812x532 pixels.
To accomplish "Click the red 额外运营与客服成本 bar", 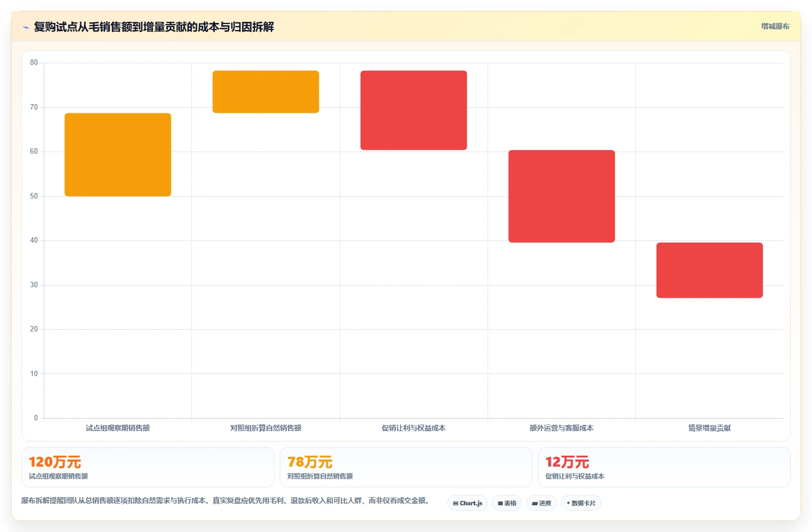I will 562,196.
